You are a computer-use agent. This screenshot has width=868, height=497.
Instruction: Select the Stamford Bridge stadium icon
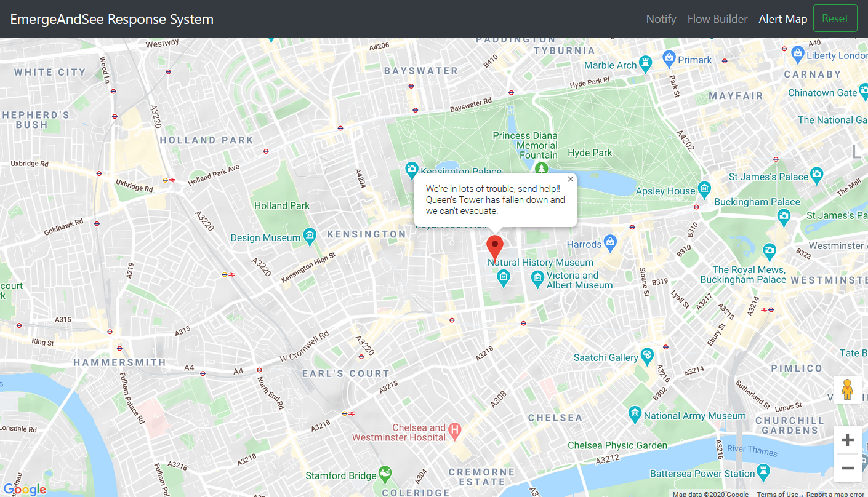point(385,473)
